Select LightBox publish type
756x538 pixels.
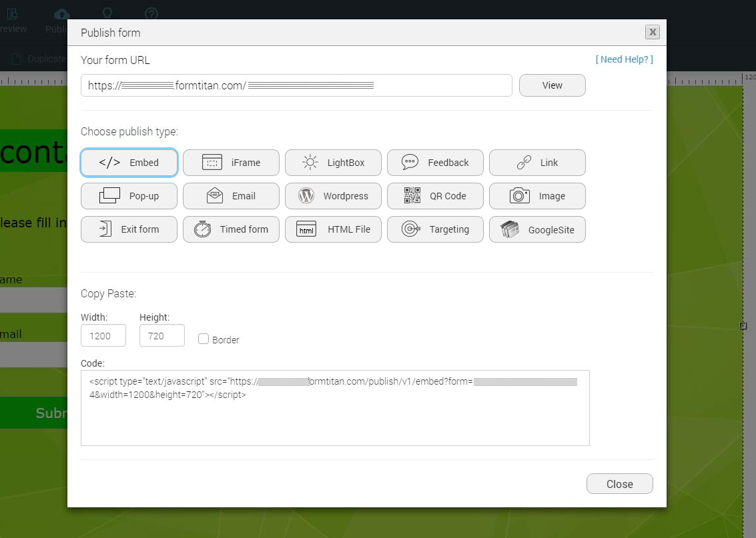(333, 163)
